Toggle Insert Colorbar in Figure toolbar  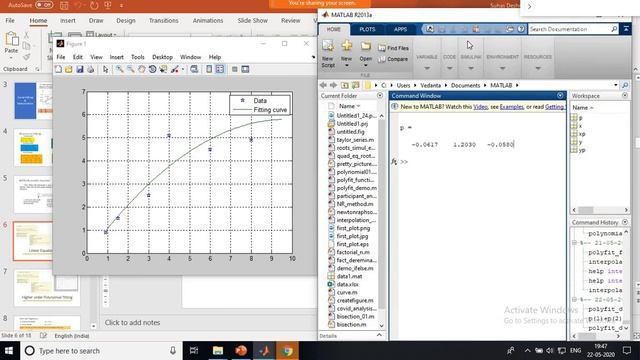[x=209, y=69]
